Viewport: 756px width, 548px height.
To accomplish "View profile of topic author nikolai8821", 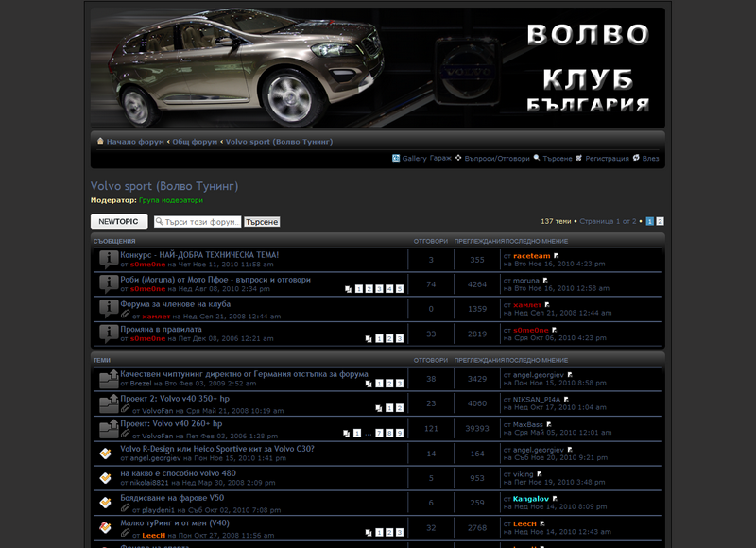I will 149,483.
